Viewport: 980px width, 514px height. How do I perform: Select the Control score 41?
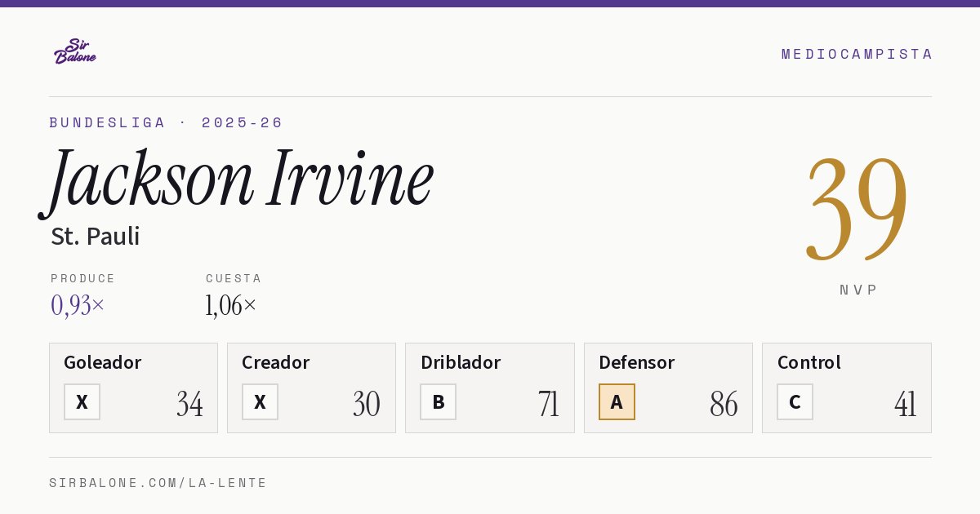[905, 404]
